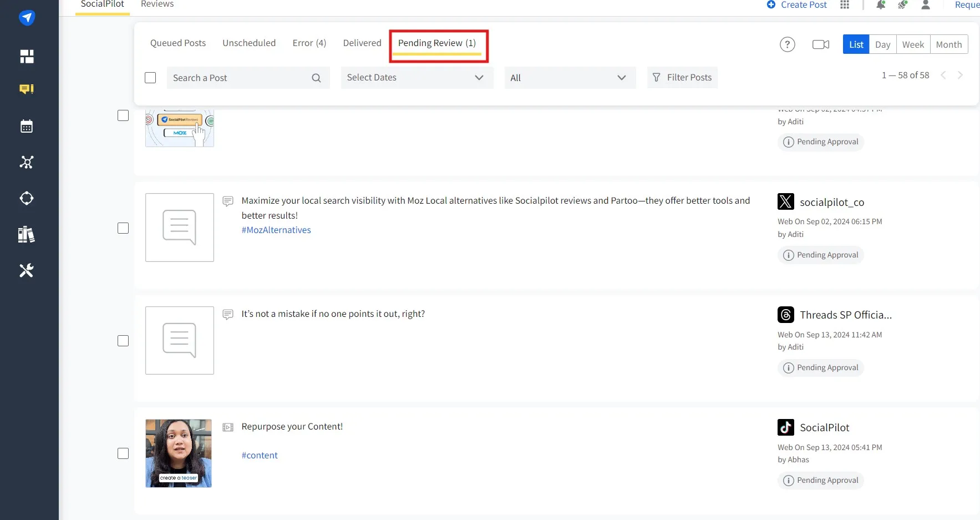Switch to the Queued Posts tab

pyautogui.click(x=178, y=43)
